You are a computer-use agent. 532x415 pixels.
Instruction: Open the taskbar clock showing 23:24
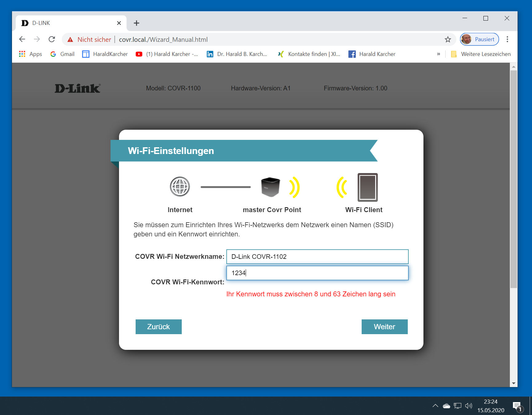[x=491, y=406]
